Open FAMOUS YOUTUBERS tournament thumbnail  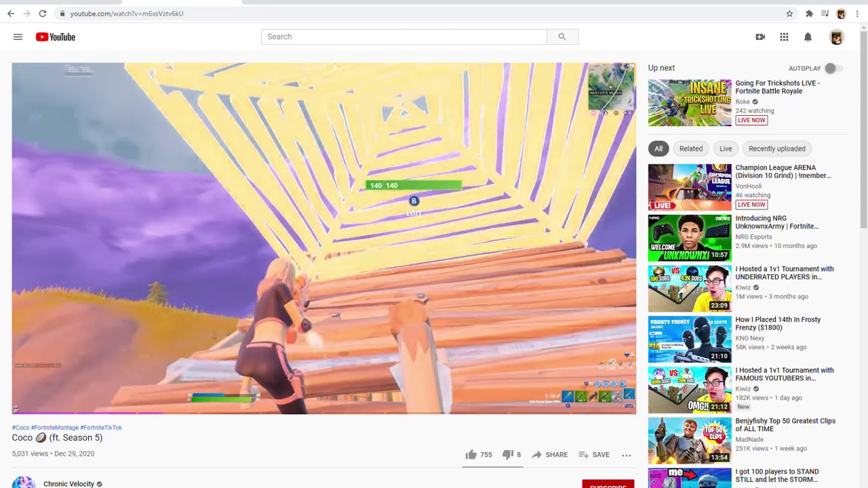[x=690, y=390]
